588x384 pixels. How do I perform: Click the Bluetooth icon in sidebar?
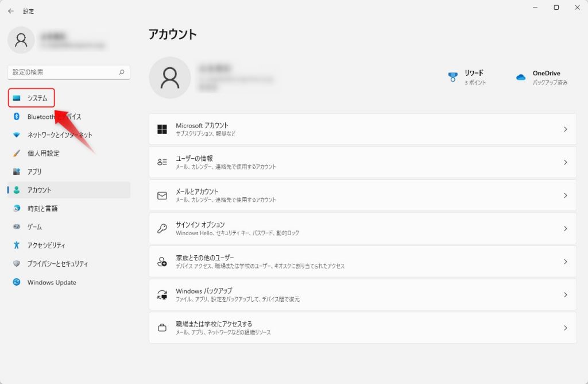coord(17,116)
